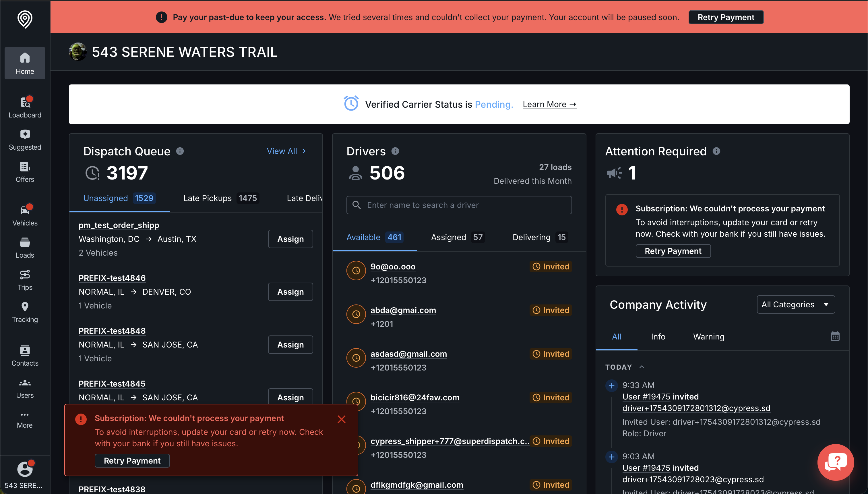This screenshot has height=494, width=868.
Task: Click Retry Payment in Attention Required card
Action: (673, 251)
